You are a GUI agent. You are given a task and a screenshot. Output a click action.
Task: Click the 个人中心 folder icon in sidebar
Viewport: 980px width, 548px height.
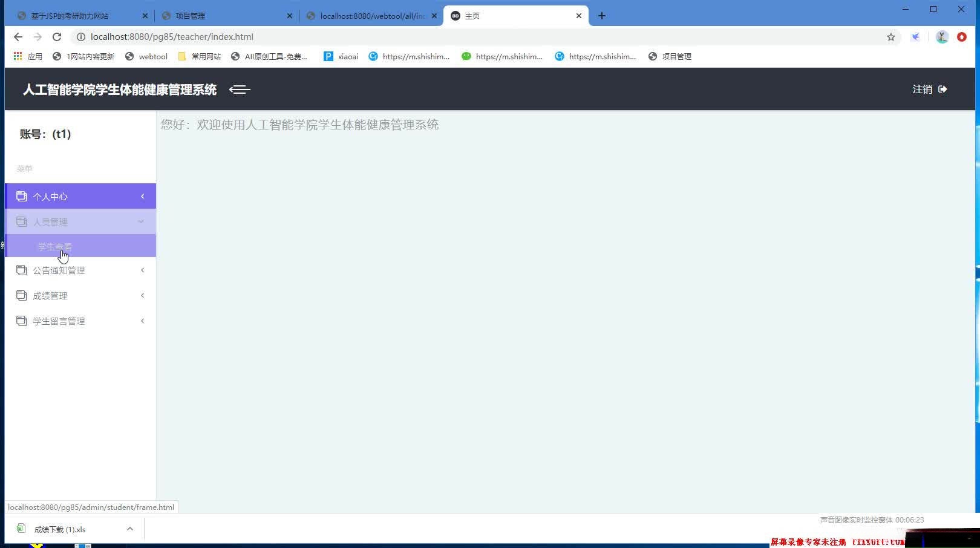tap(21, 196)
